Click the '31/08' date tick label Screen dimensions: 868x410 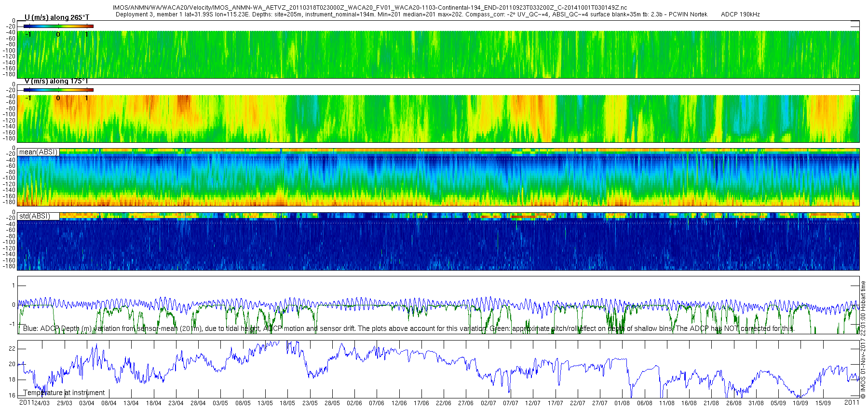point(756,403)
